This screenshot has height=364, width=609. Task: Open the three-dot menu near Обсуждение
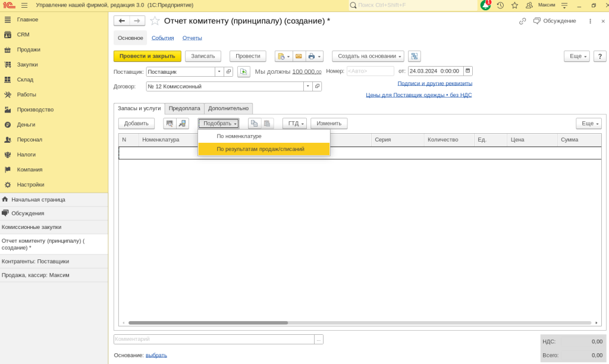click(x=591, y=21)
